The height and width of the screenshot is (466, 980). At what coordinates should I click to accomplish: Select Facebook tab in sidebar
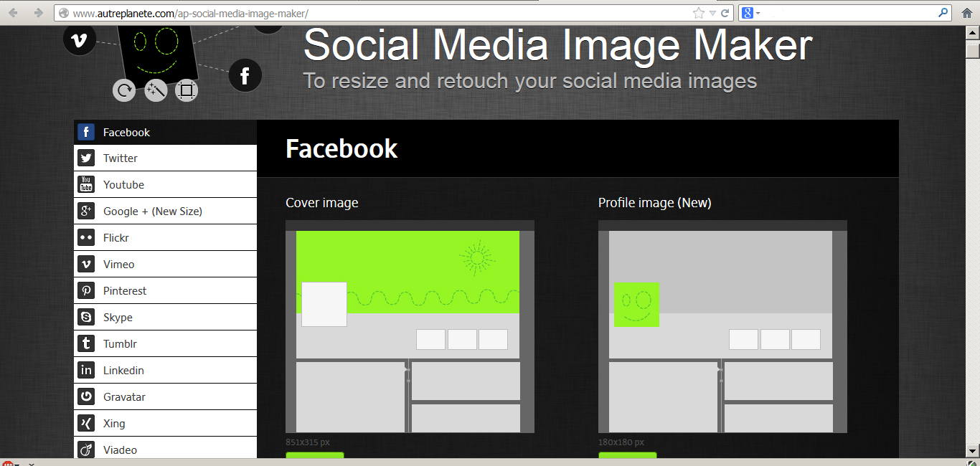[x=165, y=132]
